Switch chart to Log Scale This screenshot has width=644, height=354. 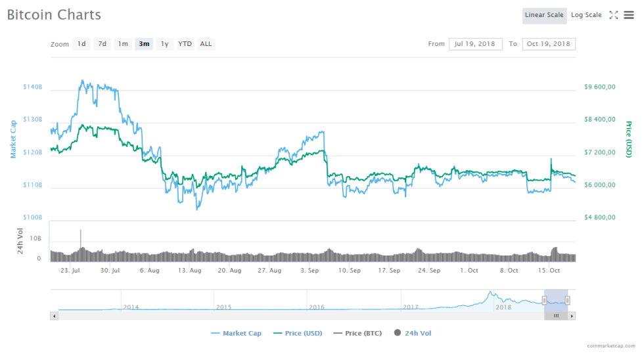point(586,15)
